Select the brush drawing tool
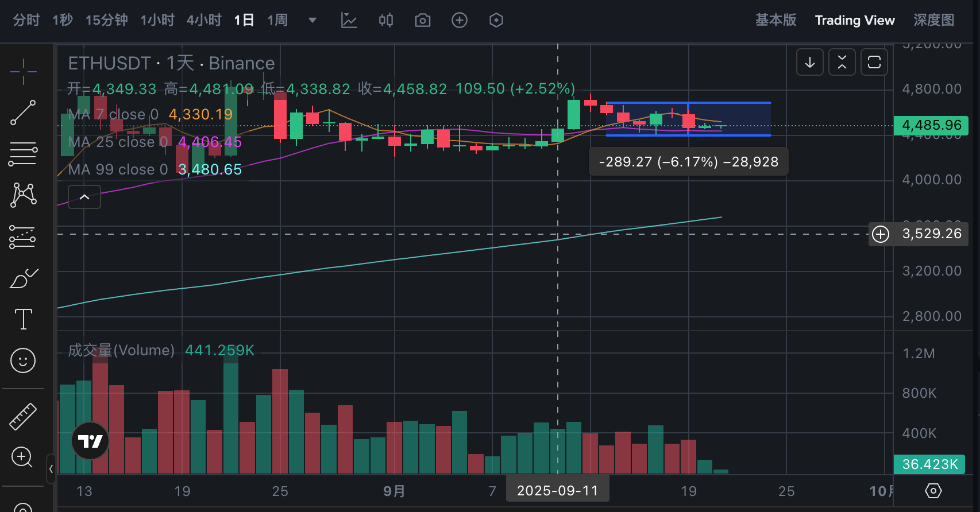This screenshot has width=980, height=512. coord(23,278)
